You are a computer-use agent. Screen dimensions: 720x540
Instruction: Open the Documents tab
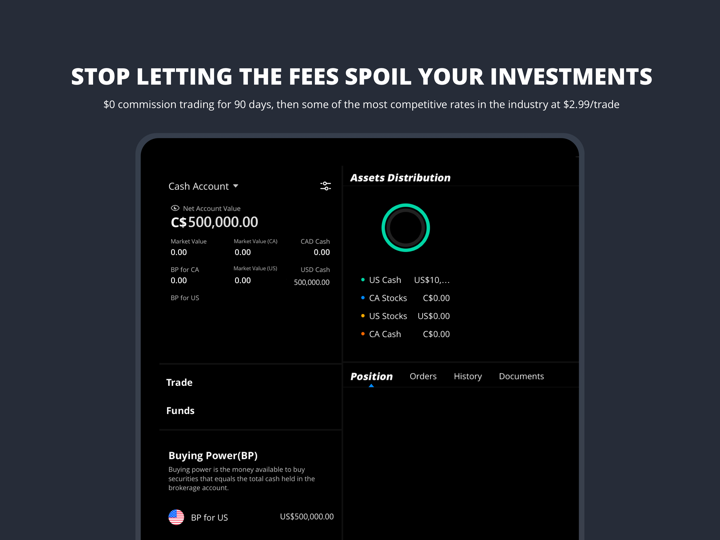521,376
